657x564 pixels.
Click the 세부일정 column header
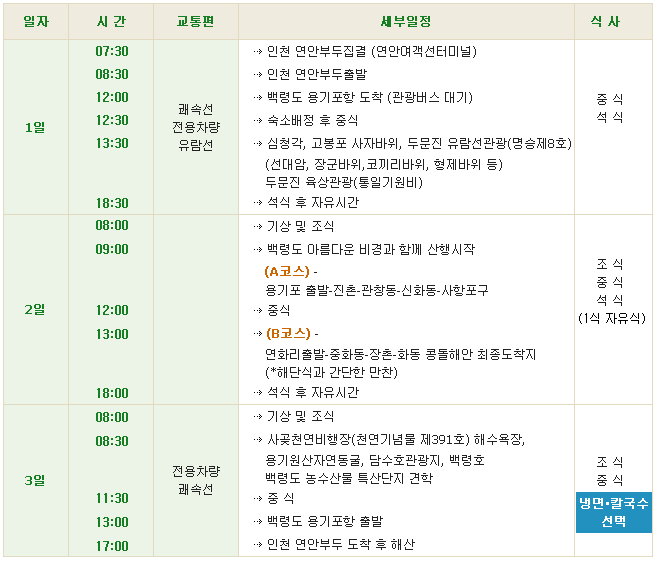point(406,22)
